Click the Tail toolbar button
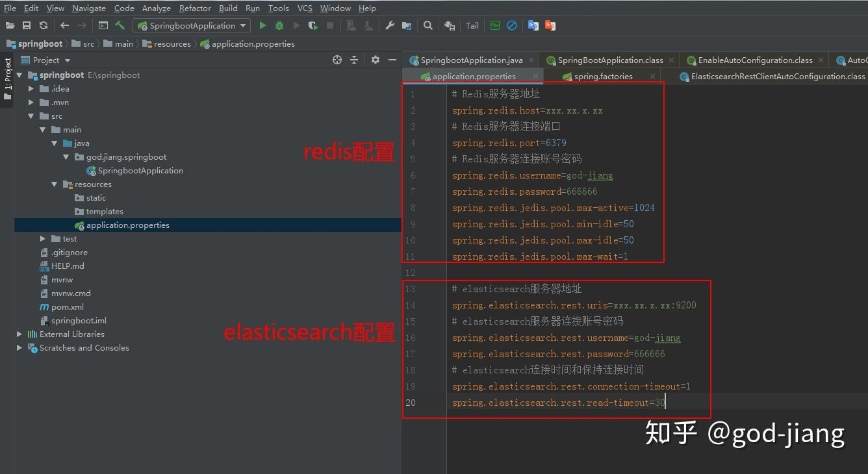 coord(472,26)
